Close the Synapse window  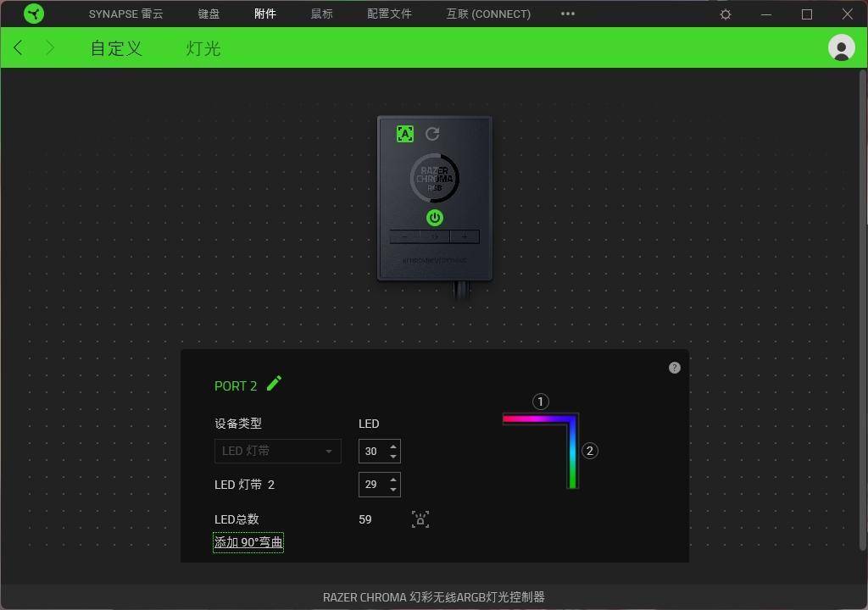click(x=847, y=14)
